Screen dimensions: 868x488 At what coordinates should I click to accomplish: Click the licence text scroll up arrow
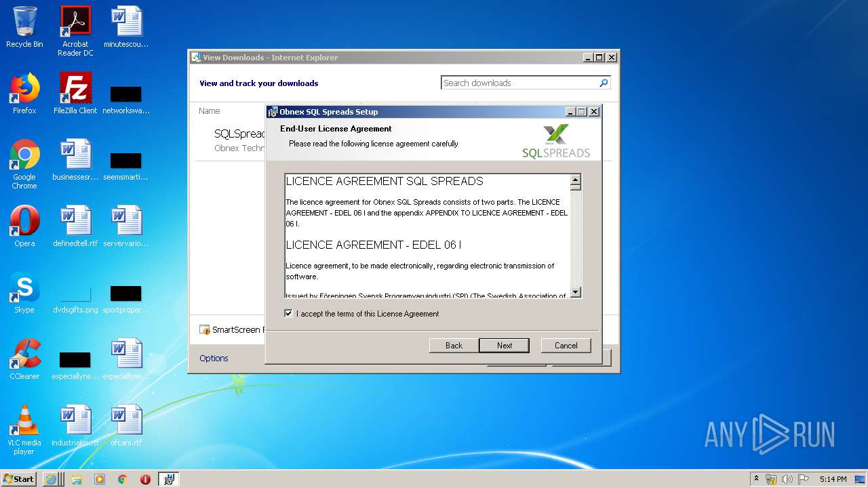[x=576, y=180]
